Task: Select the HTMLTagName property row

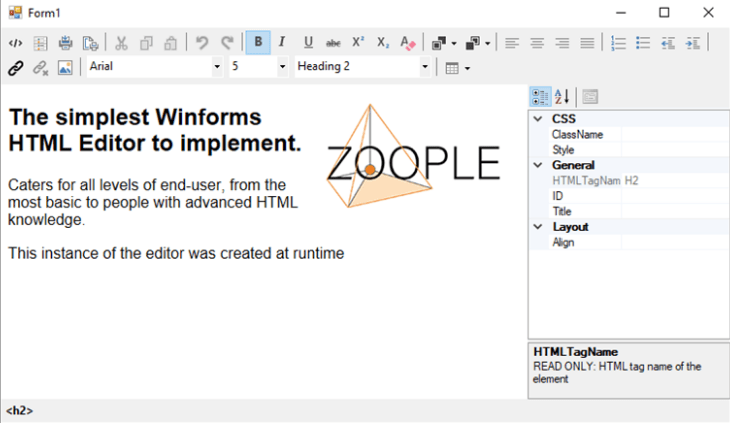Action: tap(639, 181)
